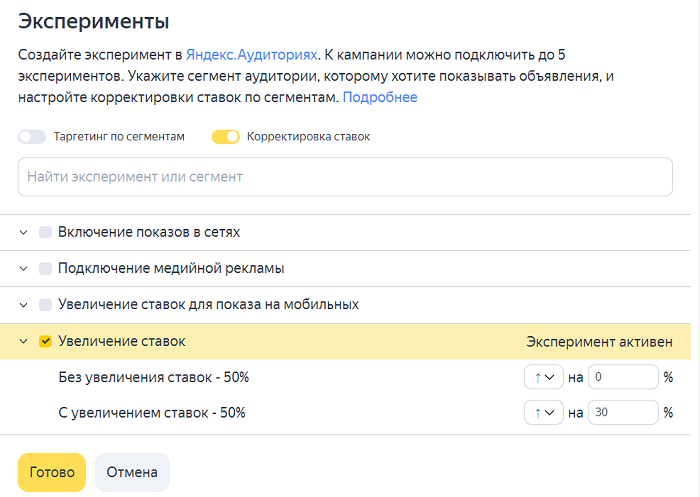Screen dimensions: 700x497
Task: Click the Отмена button
Action: coord(132,472)
